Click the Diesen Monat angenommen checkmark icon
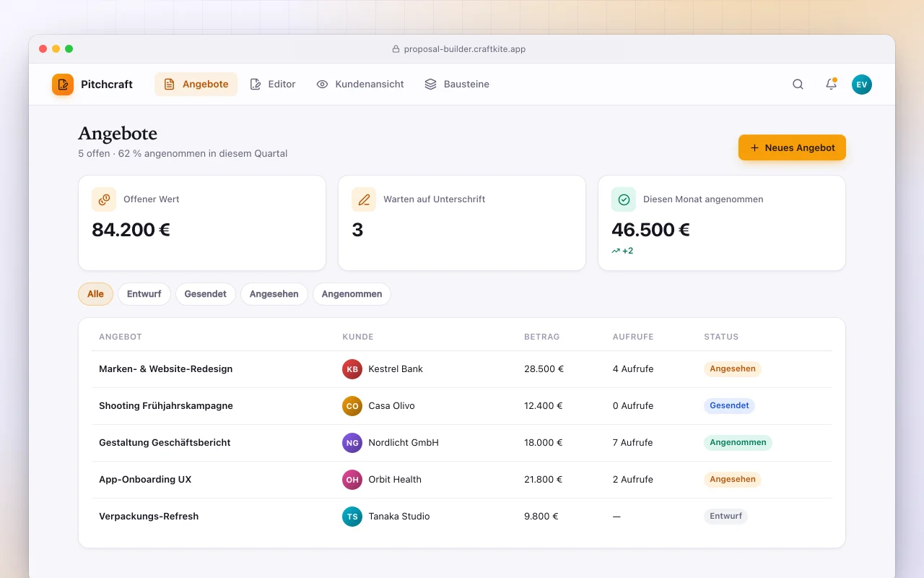This screenshot has width=924, height=578. coord(624,199)
